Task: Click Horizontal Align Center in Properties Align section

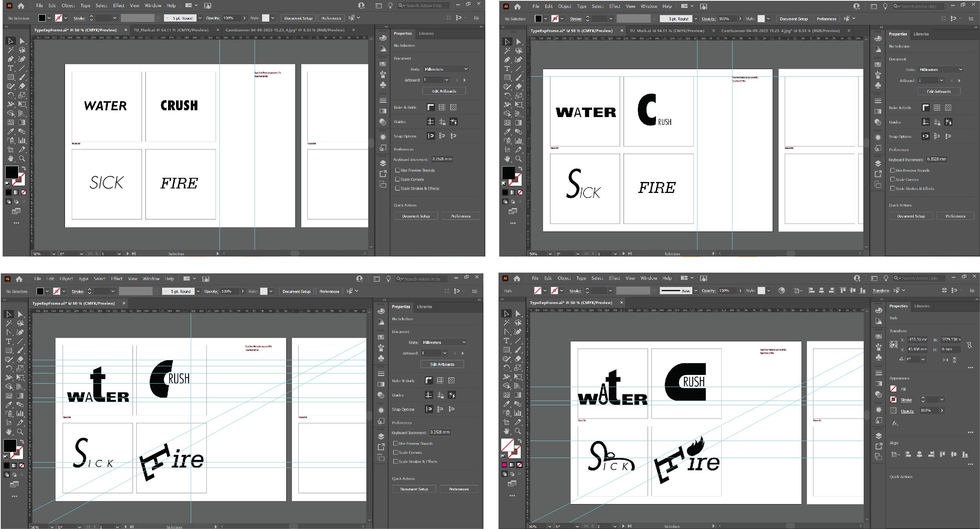Action: 920,455
